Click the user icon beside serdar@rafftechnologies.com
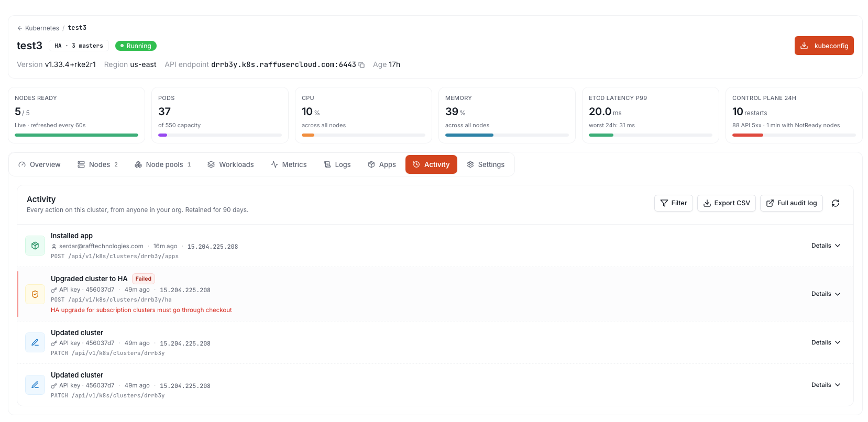868x422 pixels. 54,247
